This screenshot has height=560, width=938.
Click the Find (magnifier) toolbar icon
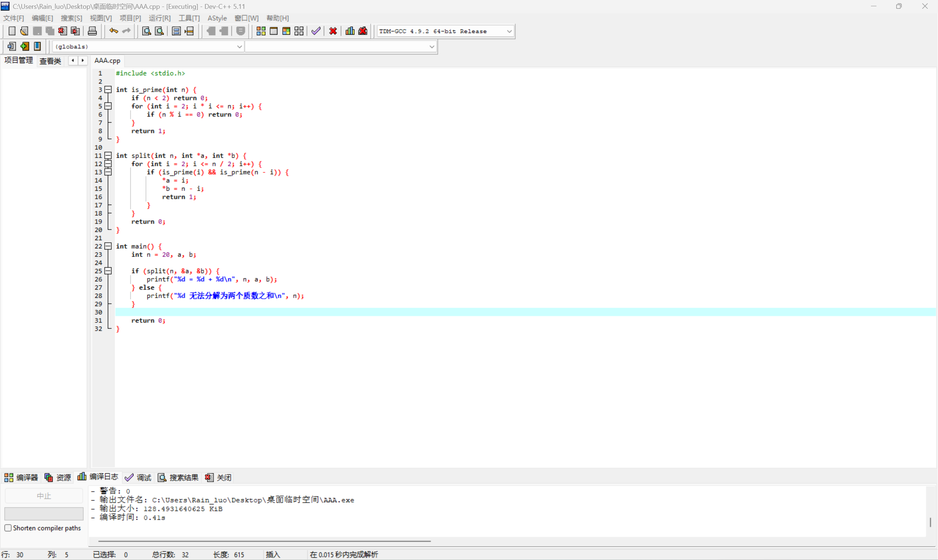coord(147,31)
